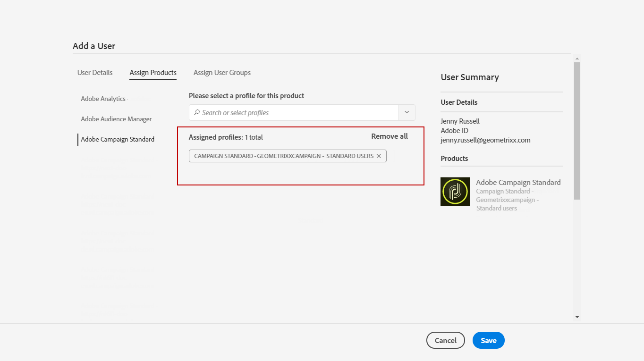Click the Assigned profiles count text
The image size is (644, 361).
(226, 137)
